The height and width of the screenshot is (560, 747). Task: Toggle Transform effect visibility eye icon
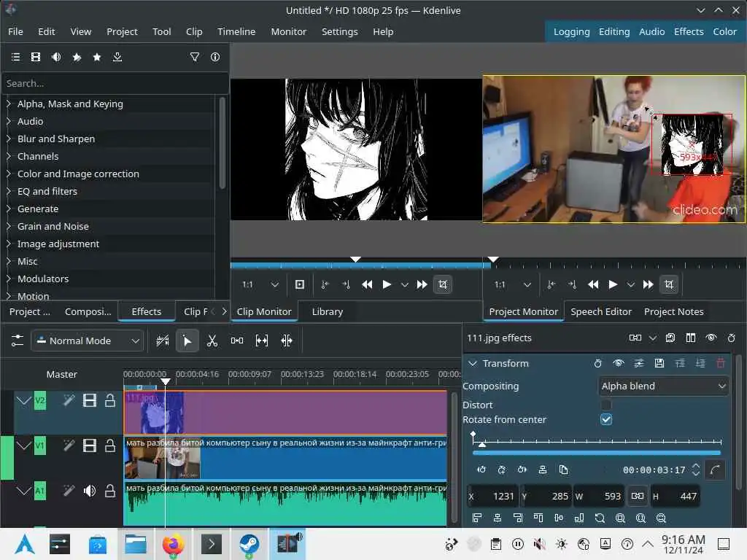[619, 363]
